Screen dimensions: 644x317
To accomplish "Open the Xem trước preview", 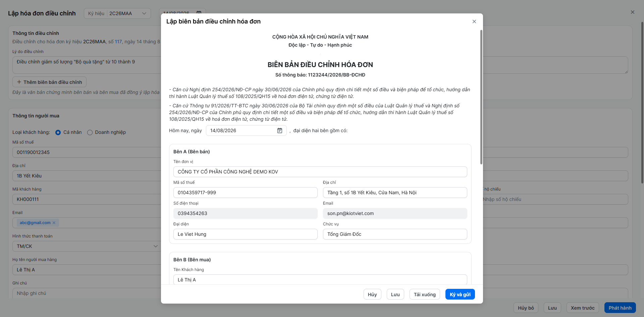I will 583,308.
